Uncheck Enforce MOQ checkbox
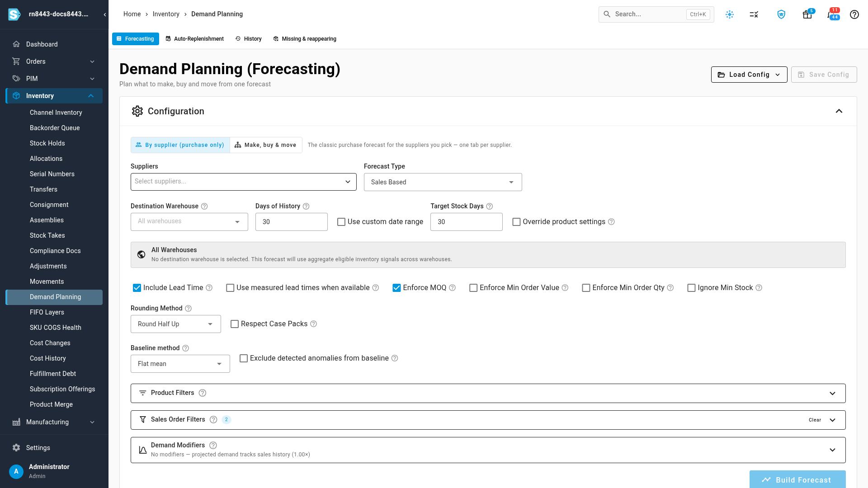 pyautogui.click(x=396, y=288)
